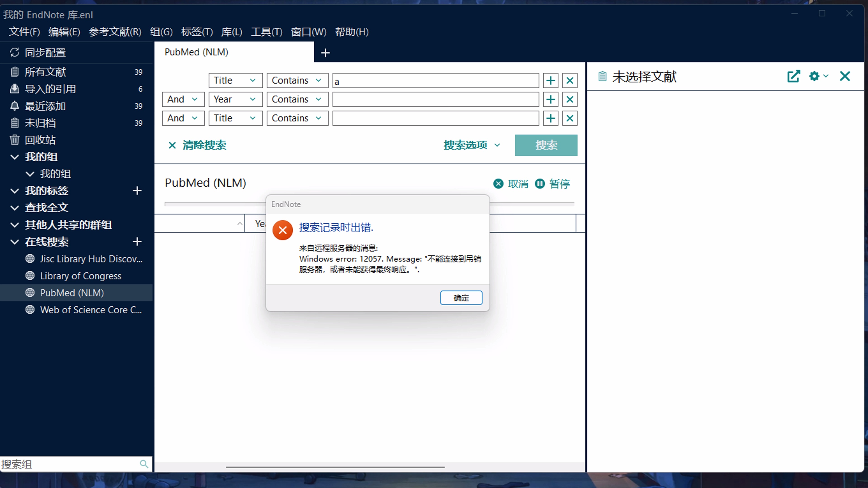Collapse the 我的组 group tree
The image size is (868, 488).
(14, 157)
